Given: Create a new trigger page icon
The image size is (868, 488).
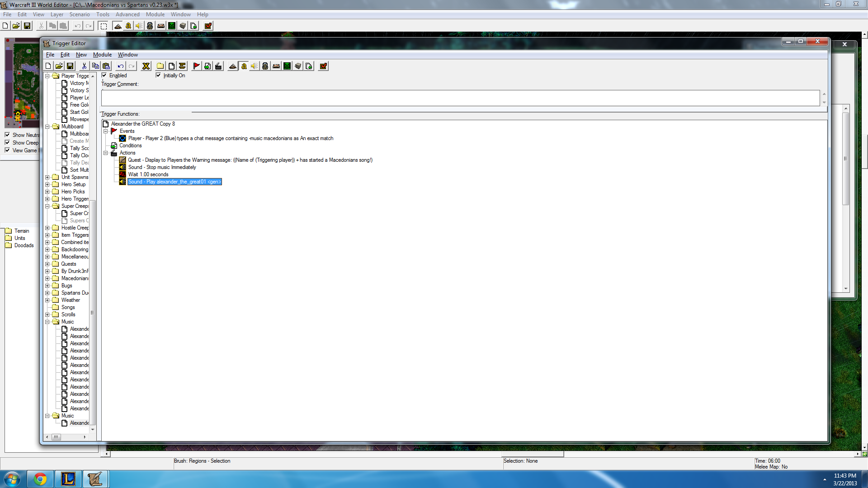Looking at the screenshot, I should 171,66.
